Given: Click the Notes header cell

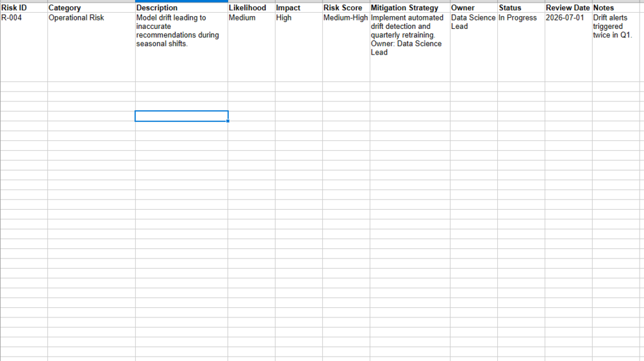Looking at the screenshot, I should [616, 8].
